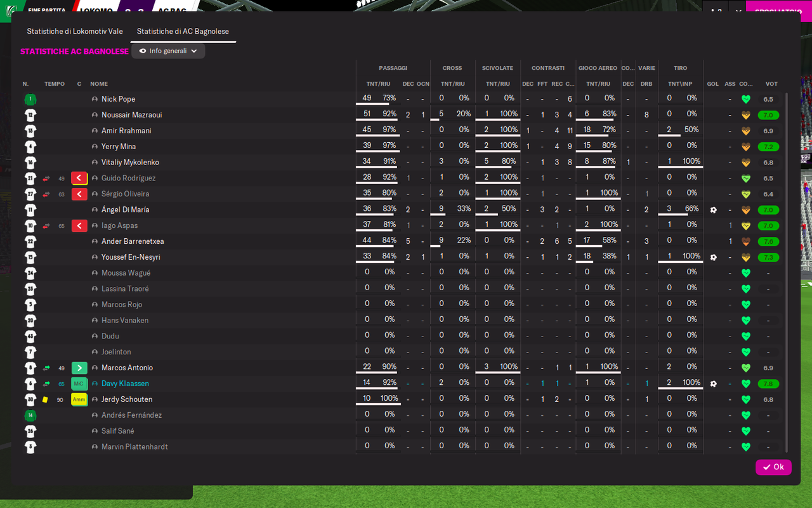The height and width of the screenshot is (508, 812).
Task: Open player Youssef En-Nesyri
Action: 131,257
